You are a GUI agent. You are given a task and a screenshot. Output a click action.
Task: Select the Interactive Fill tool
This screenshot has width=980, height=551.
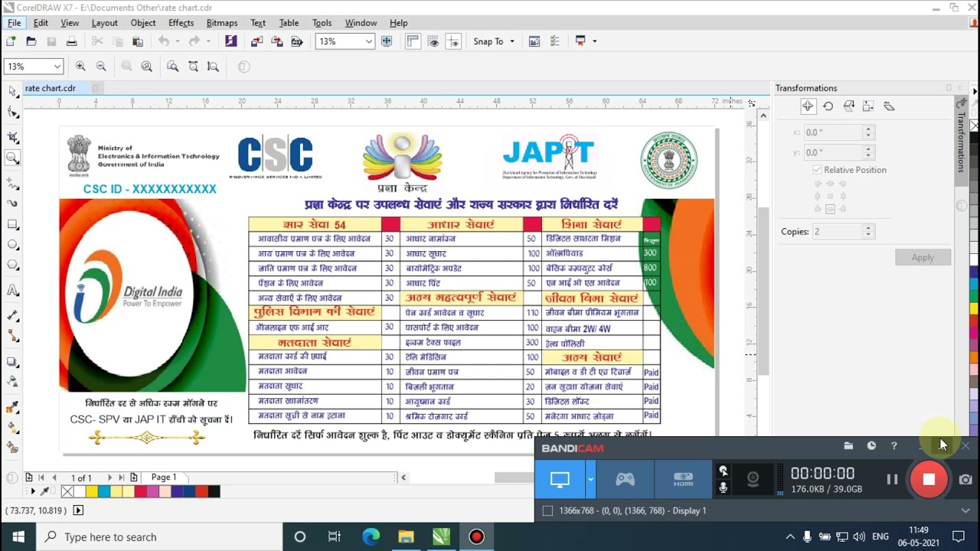(12, 427)
